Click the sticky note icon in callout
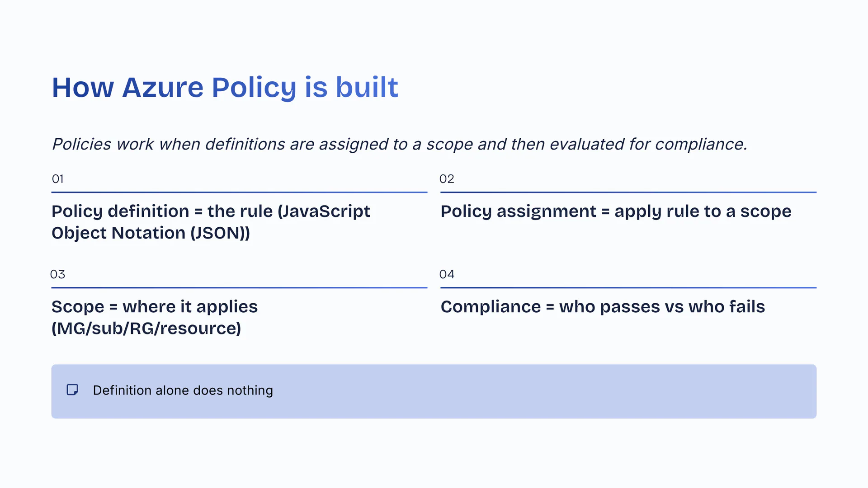 (72, 390)
